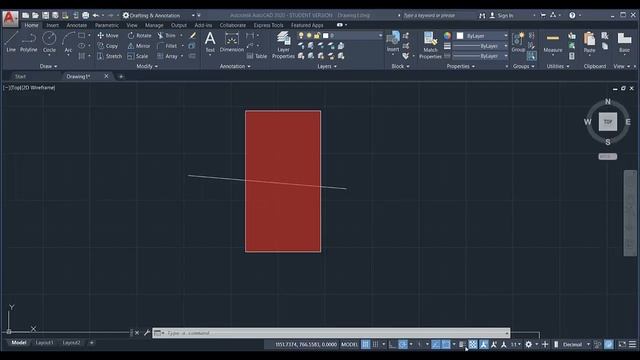
Task: Click the Scale tool
Action: coord(138,56)
